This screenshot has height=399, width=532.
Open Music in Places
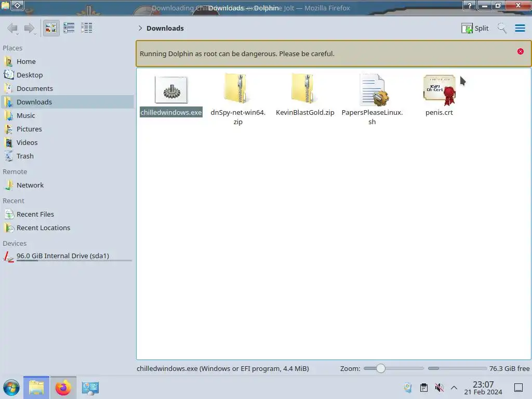tap(67, 116)
